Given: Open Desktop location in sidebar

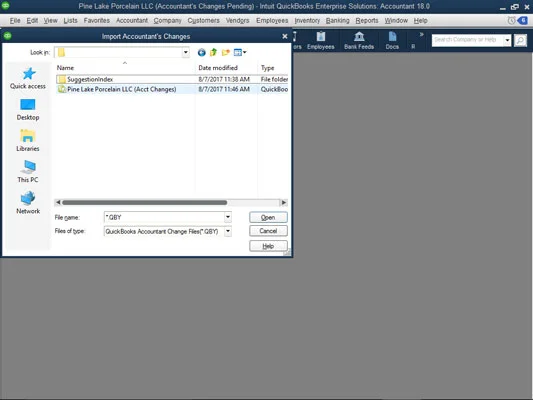Looking at the screenshot, I should (28, 110).
